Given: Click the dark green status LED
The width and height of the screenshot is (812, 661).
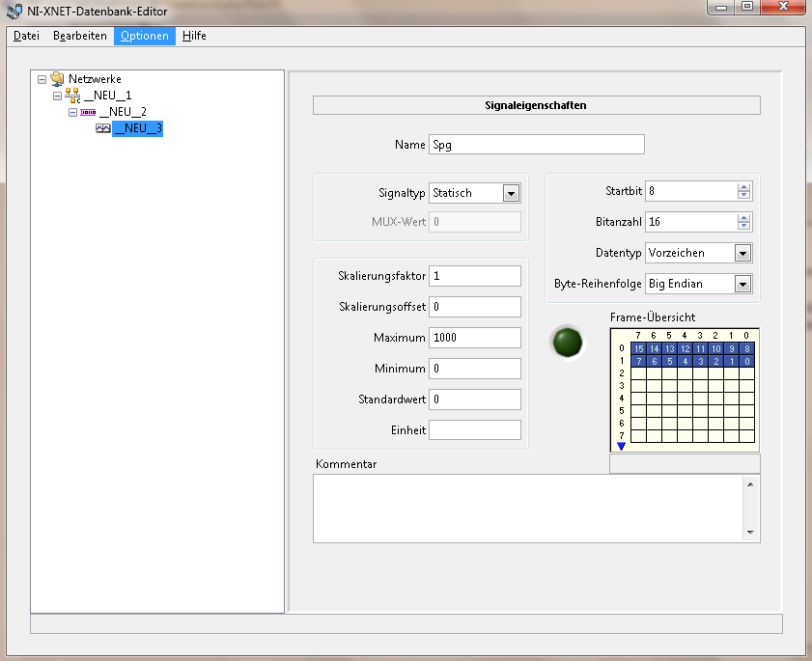Looking at the screenshot, I should click(568, 343).
